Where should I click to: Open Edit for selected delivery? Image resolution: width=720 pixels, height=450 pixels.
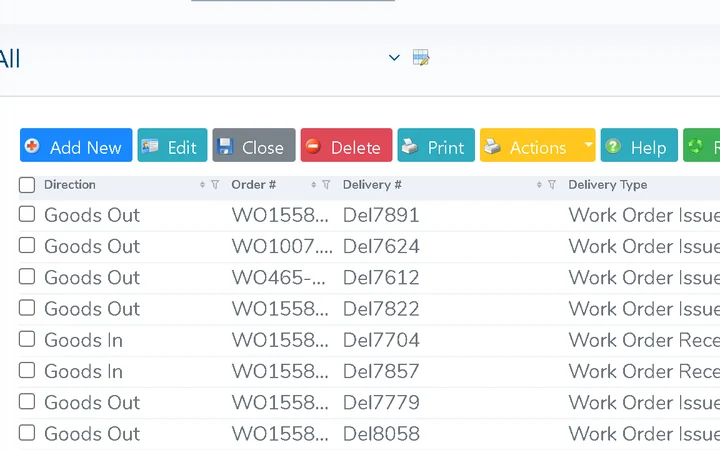tap(172, 145)
